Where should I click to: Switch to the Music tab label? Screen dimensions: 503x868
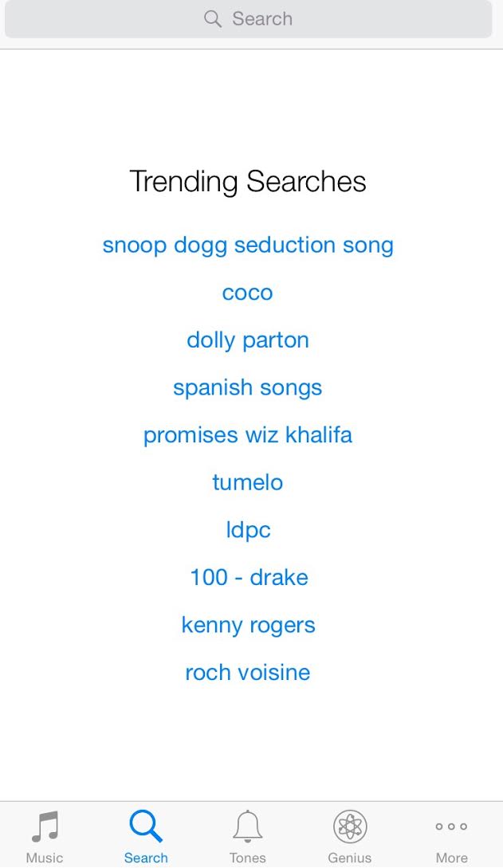(45, 858)
